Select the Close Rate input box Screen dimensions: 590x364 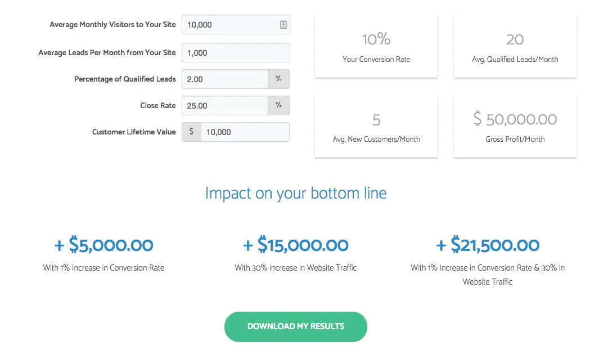224,106
